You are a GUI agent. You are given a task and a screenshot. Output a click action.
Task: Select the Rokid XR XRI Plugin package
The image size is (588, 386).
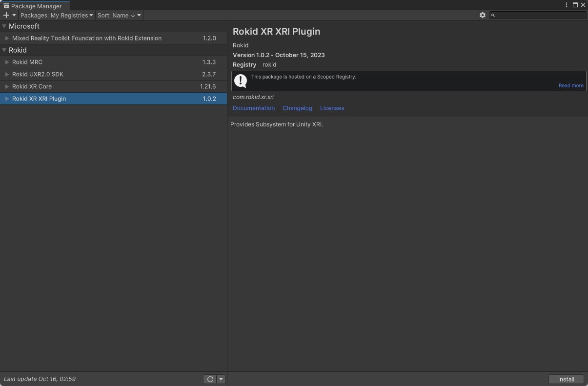[x=113, y=99]
